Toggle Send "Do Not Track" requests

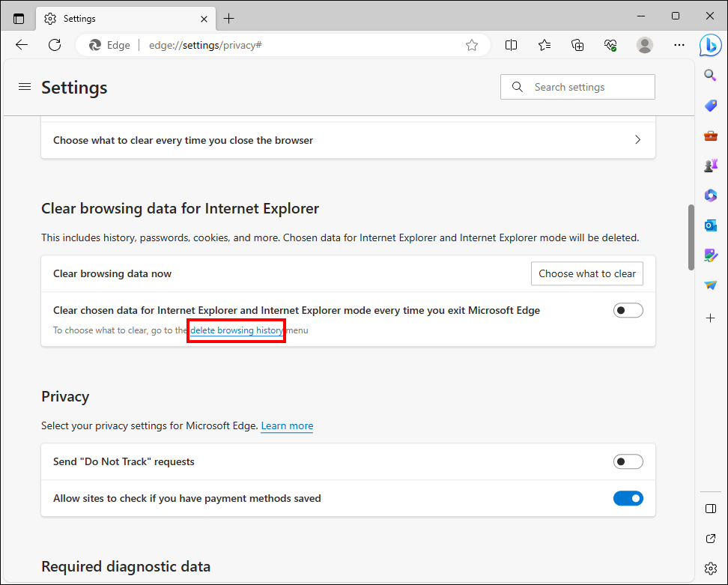tap(628, 461)
